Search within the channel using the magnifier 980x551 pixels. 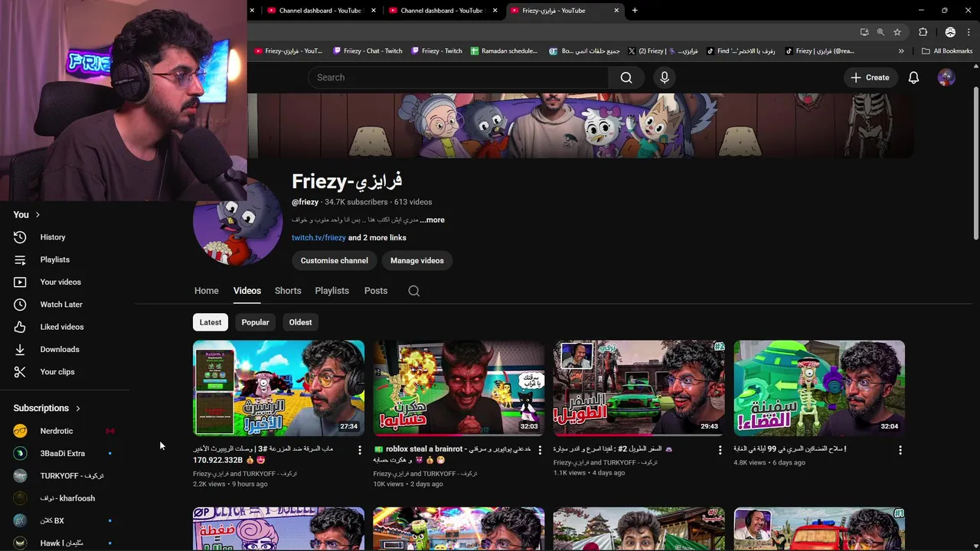[x=414, y=291]
